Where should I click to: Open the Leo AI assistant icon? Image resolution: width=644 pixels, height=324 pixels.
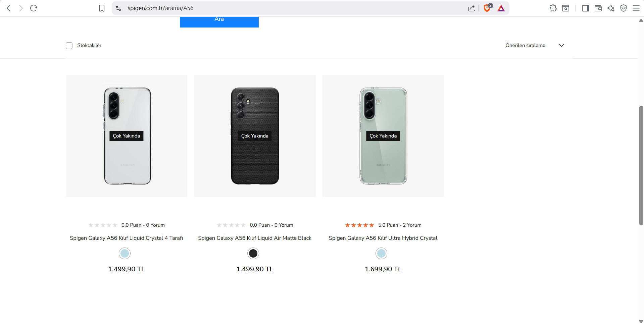point(611,8)
